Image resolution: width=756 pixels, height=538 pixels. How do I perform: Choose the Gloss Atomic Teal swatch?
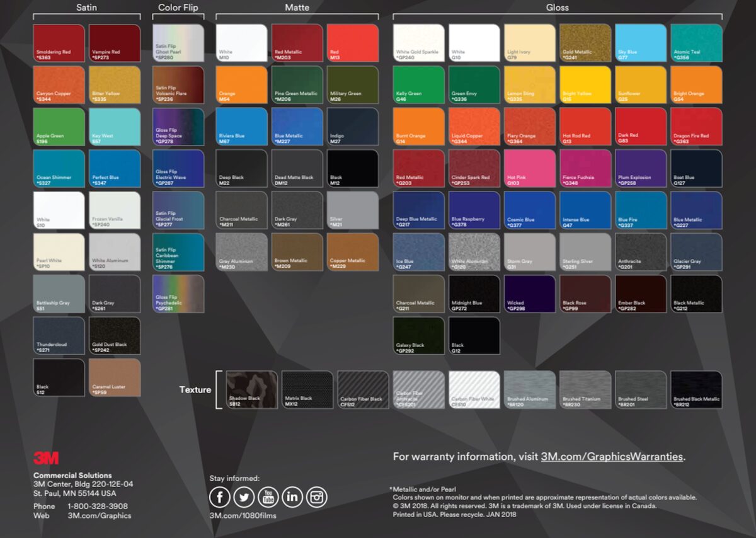point(696,42)
